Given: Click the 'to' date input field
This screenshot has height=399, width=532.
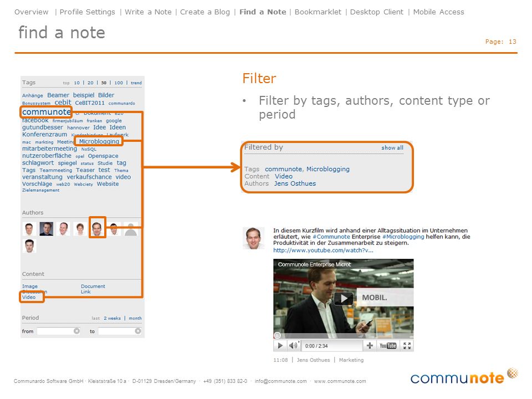Looking at the screenshot, I should coord(120,331).
